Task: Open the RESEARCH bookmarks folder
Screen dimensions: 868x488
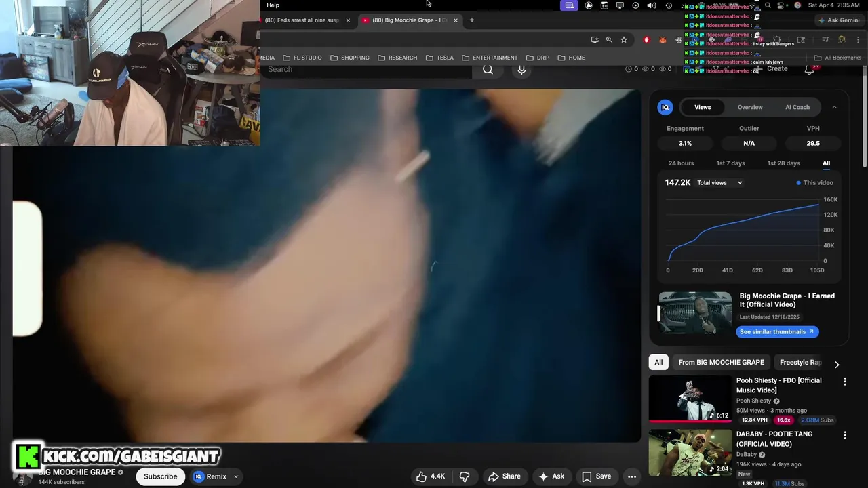Action: [x=397, y=58]
